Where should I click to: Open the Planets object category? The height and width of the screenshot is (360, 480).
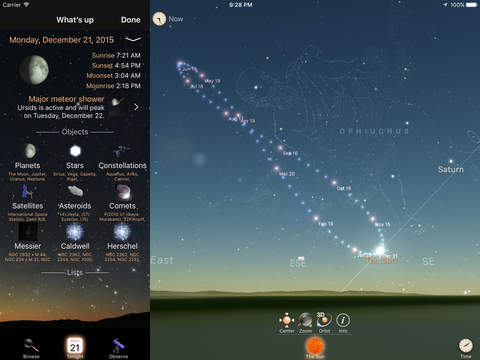click(x=28, y=162)
